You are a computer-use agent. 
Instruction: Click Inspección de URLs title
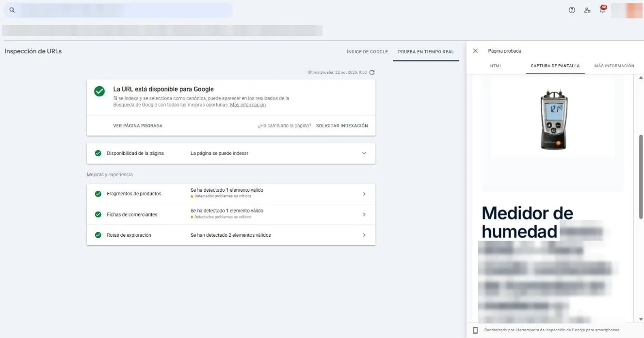coord(33,51)
